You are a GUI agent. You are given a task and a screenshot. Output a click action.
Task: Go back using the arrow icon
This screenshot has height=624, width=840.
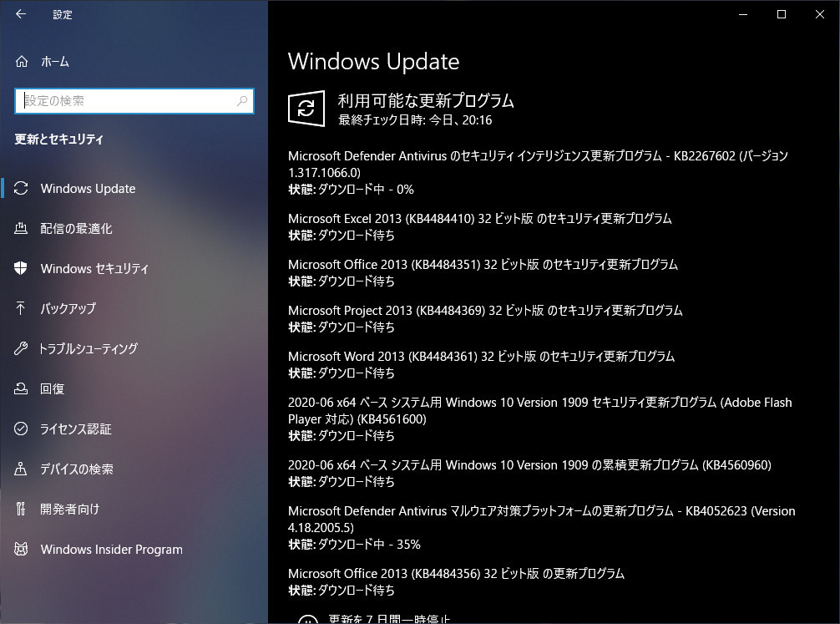[21, 14]
